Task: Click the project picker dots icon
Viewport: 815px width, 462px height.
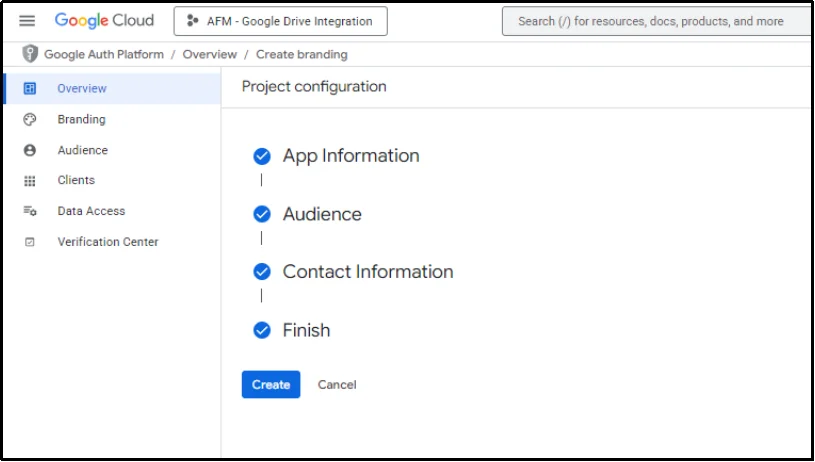Action: tap(193, 21)
